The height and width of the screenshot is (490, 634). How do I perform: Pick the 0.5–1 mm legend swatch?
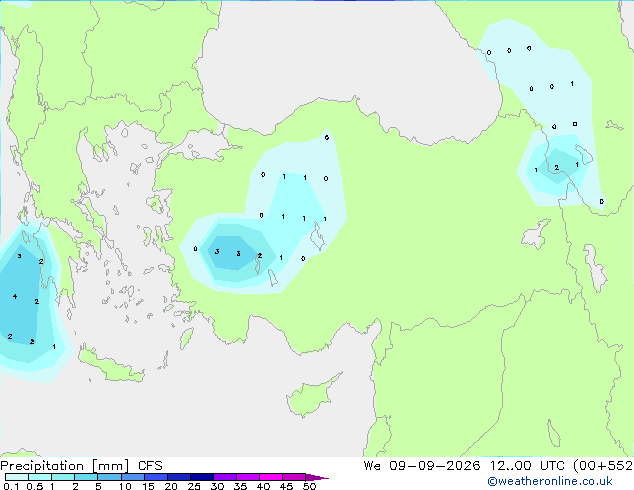coord(40,477)
